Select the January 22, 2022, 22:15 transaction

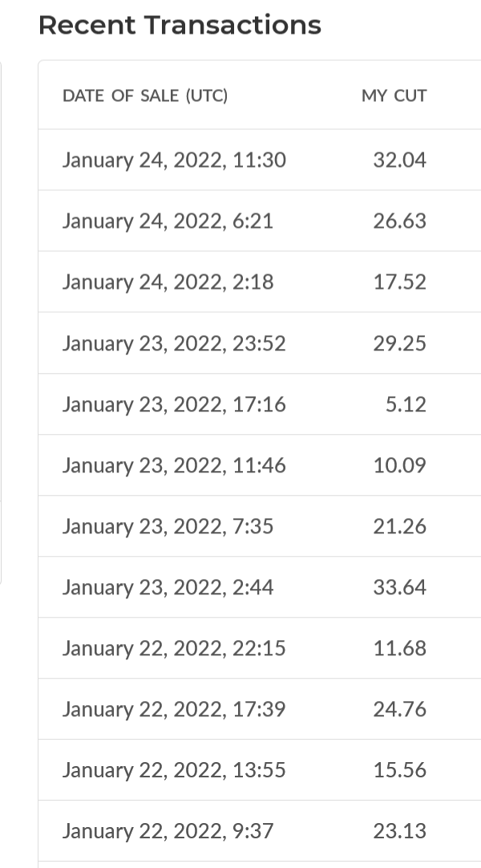click(260, 647)
